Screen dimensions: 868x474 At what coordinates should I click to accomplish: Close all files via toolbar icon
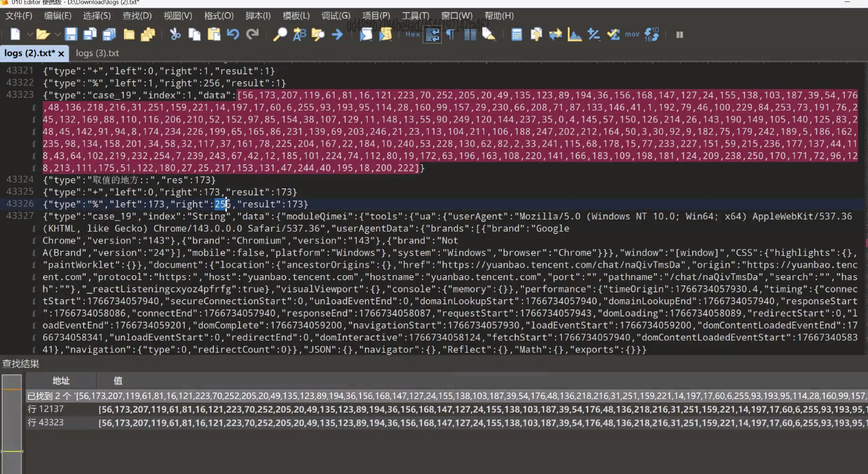click(x=147, y=34)
